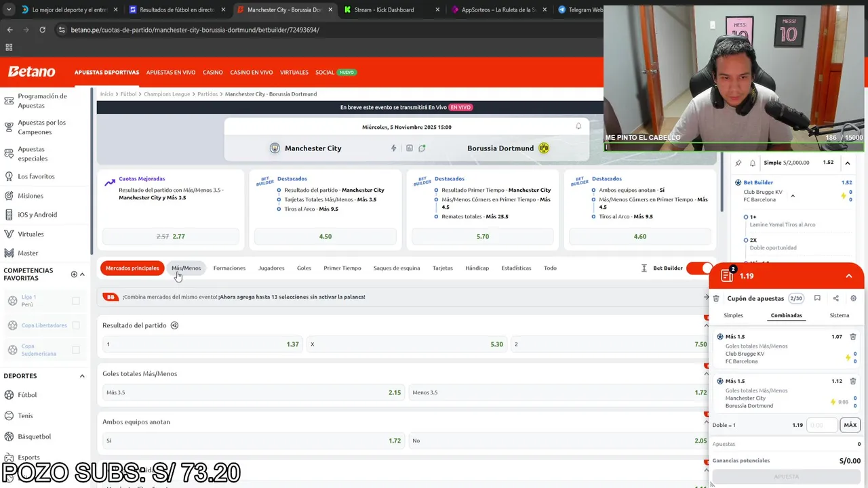
Task: Open the Casino menu item
Action: coord(213,73)
